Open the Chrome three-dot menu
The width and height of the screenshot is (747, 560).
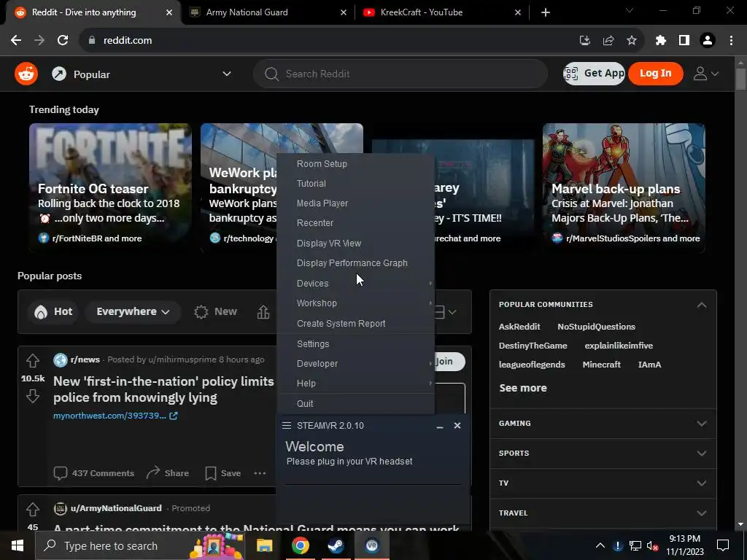731,41
